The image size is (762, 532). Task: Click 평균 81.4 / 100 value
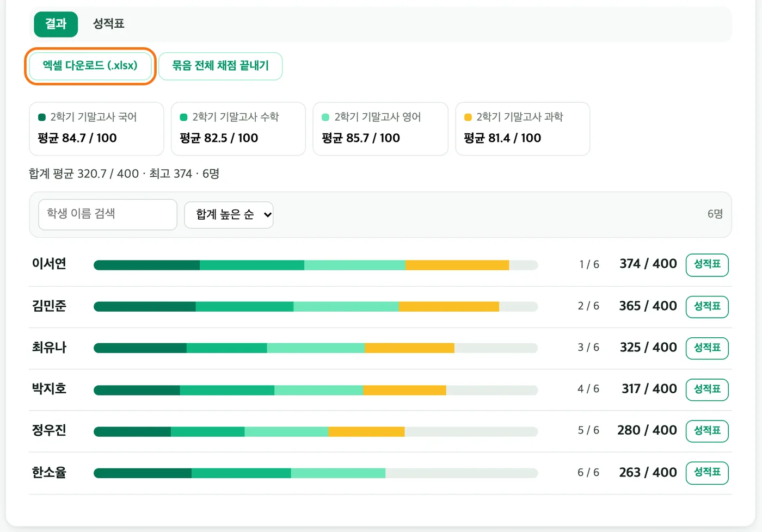[502, 138]
